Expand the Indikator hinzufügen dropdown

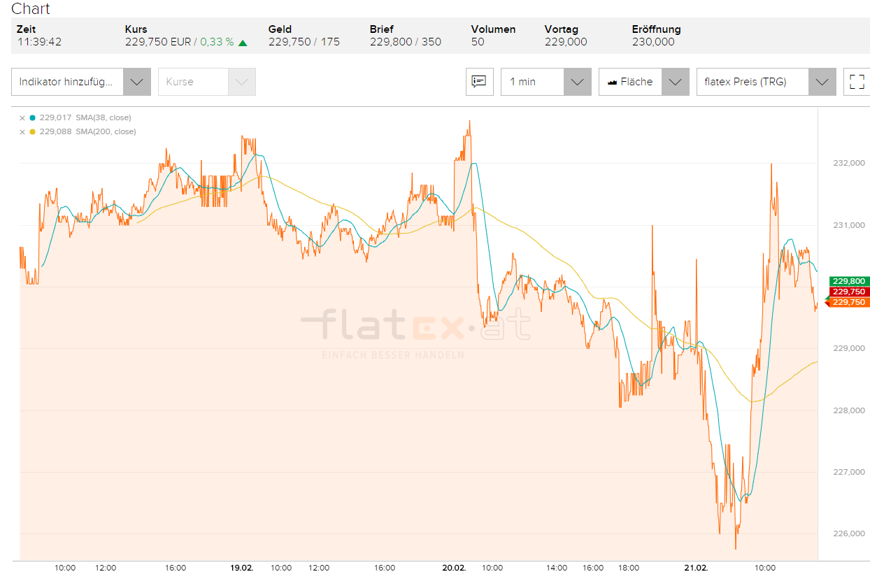[136, 82]
